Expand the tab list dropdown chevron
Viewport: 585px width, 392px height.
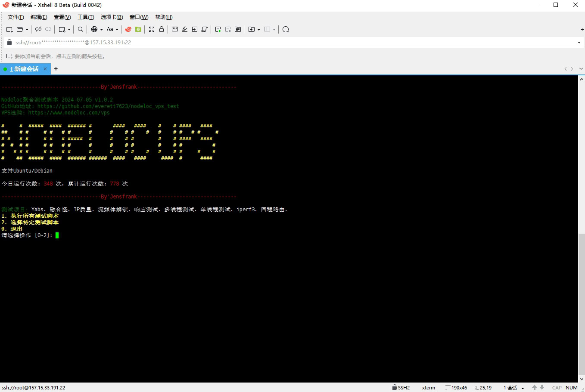(x=581, y=69)
